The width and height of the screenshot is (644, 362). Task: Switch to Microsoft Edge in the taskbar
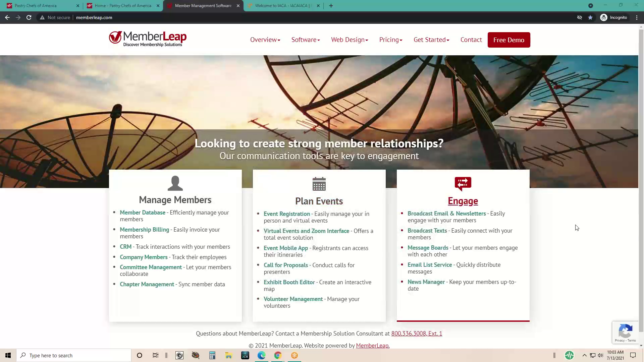pyautogui.click(x=261, y=355)
